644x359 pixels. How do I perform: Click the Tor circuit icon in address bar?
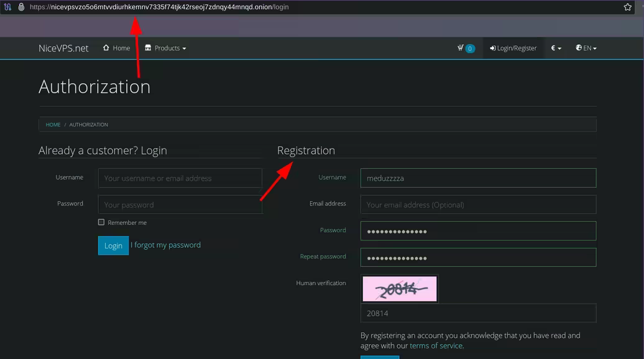pyautogui.click(x=8, y=7)
